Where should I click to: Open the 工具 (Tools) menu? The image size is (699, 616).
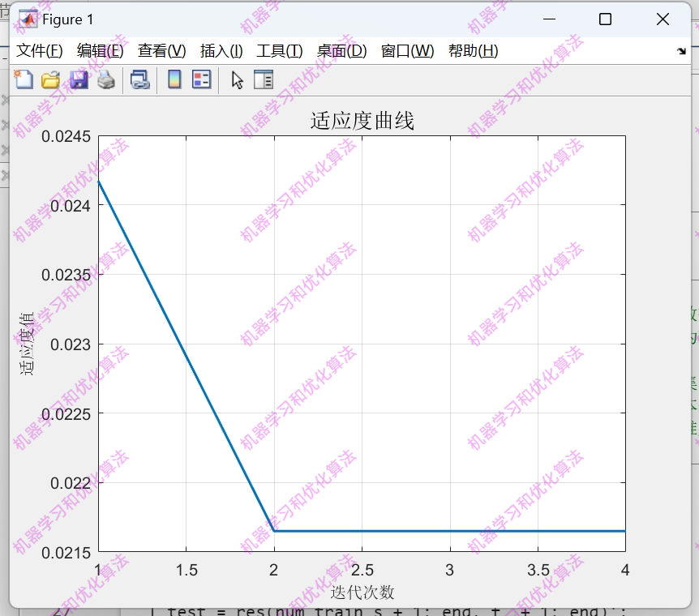(278, 49)
